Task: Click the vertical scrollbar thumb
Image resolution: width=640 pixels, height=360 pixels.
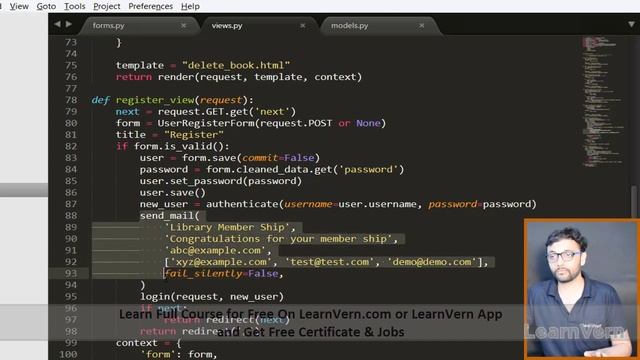Action: [x=634, y=202]
